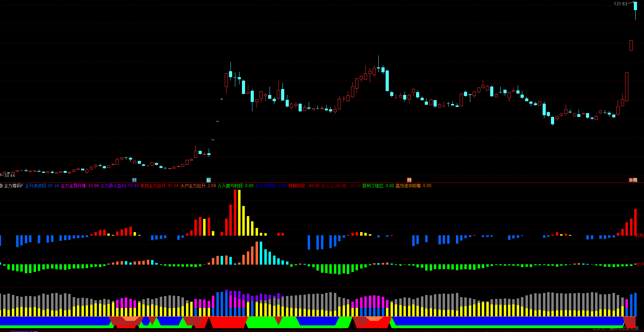
Task: Click the tallest yellow bar in indicator panel
Action: (x=239, y=213)
